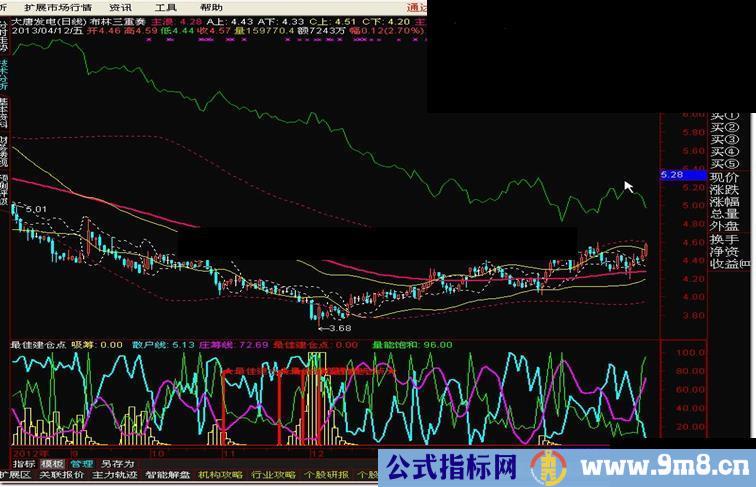This screenshot has height=487, width=756.
Task: Open the 智能解盘 bottom tab
Action: coord(168,476)
